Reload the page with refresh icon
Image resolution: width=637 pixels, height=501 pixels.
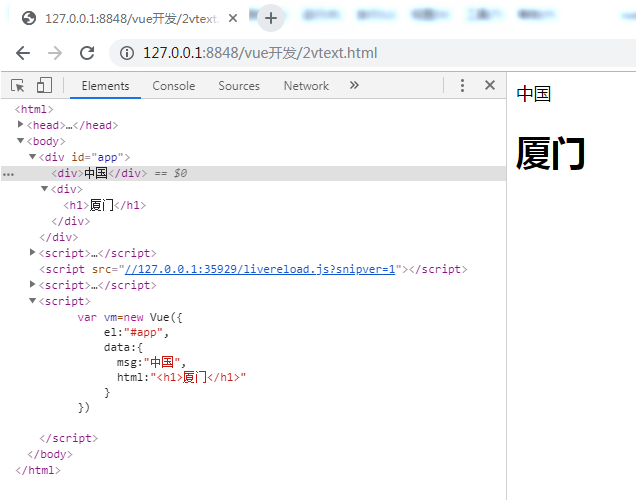[x=87, y=53]
